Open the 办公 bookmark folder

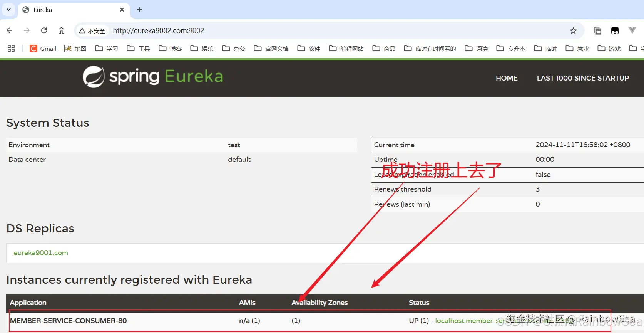234,49
